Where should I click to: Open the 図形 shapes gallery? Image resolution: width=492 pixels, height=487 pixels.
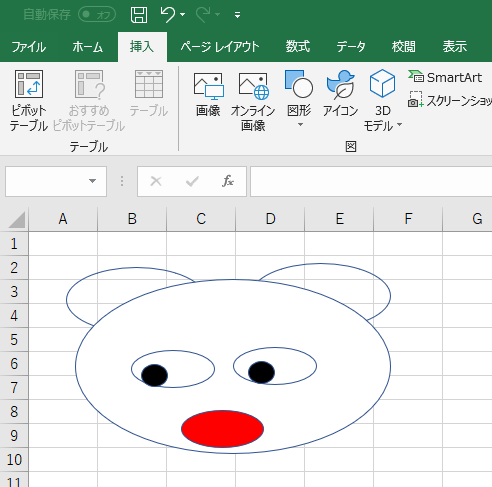[x=299, y=99]
